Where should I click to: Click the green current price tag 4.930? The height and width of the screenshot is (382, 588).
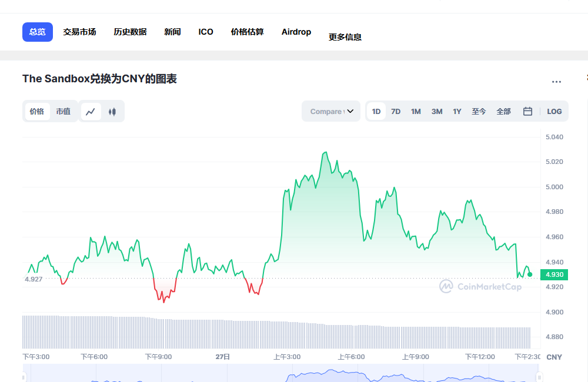554,274
